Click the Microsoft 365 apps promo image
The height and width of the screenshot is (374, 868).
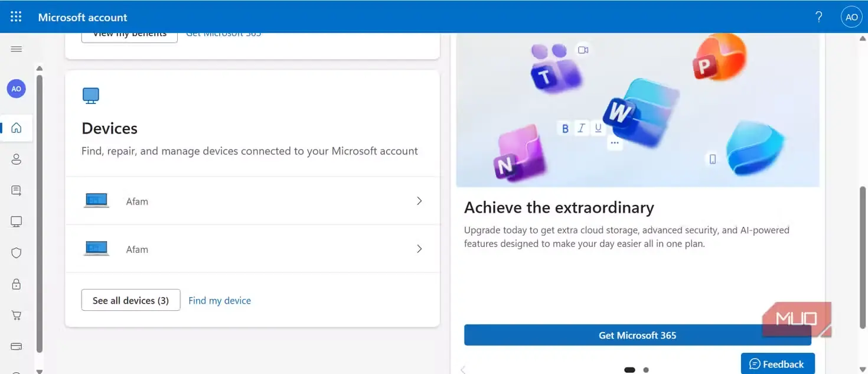(x=638, y=110)
